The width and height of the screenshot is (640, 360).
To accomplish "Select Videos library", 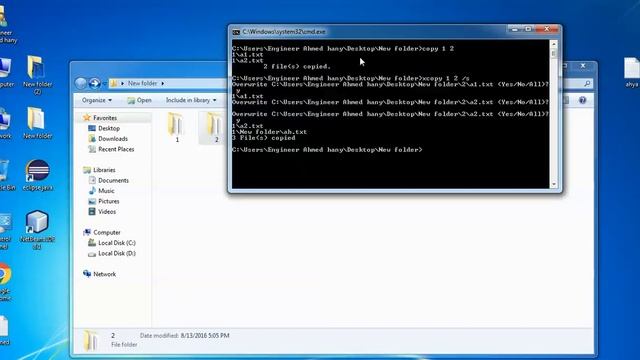I will (107, 212).
